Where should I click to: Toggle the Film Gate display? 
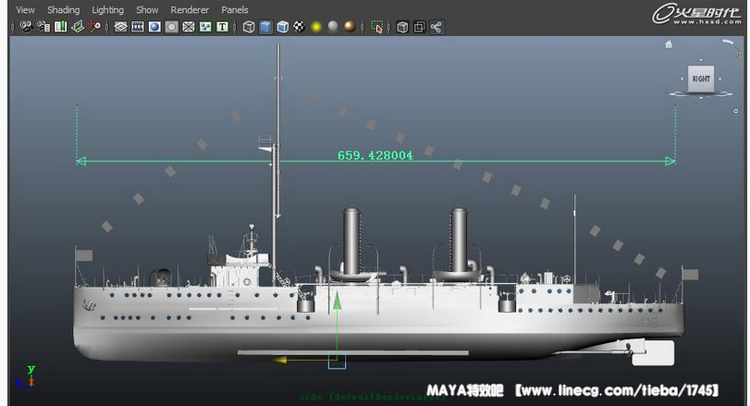(x=138, y=27)
